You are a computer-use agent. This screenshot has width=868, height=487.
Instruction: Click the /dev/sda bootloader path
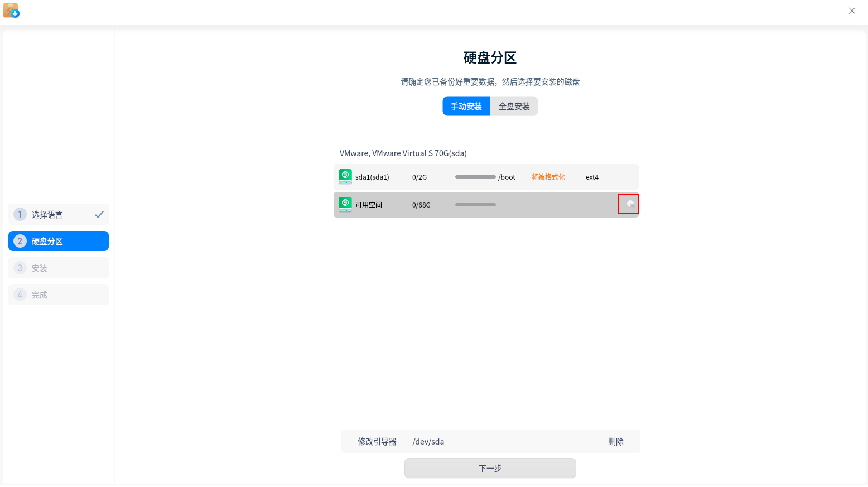point(428,441)
